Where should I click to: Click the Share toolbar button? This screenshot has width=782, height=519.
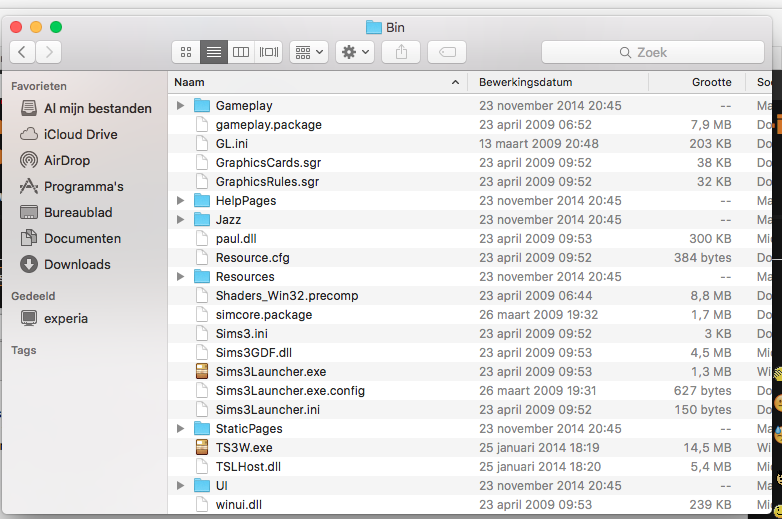tap(401, 52)
